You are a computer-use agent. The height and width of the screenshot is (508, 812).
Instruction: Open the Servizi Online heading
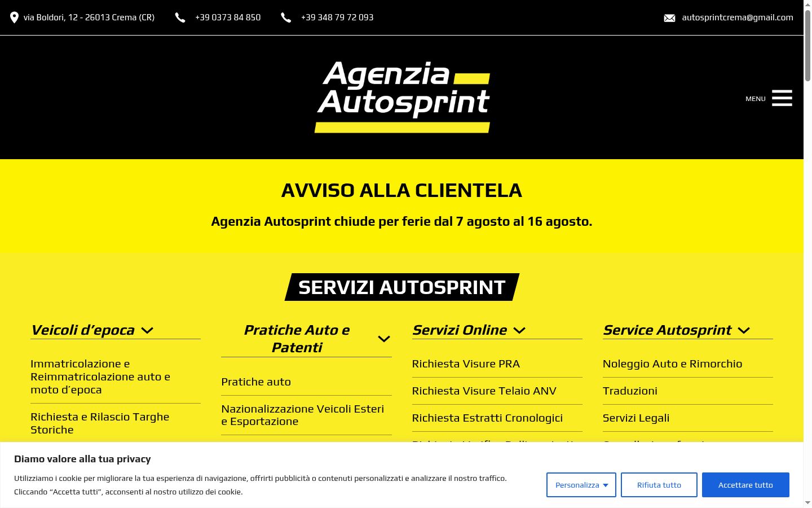click(460, 330)
